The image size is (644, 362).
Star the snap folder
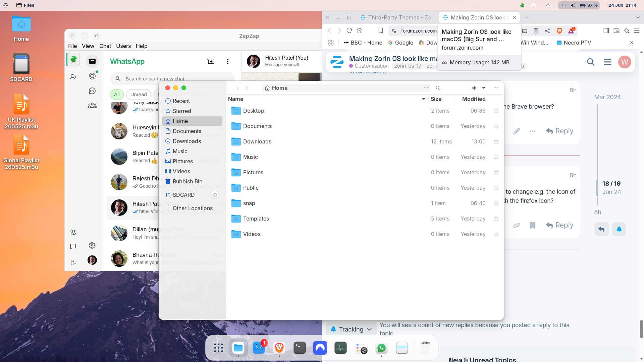[x=496, y=203]
